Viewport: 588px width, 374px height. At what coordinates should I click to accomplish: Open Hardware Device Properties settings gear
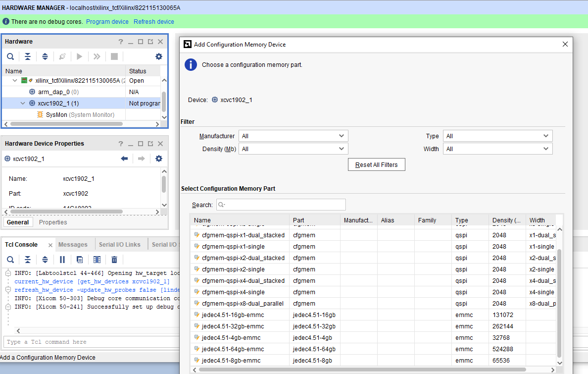click(x=158, y=159)
